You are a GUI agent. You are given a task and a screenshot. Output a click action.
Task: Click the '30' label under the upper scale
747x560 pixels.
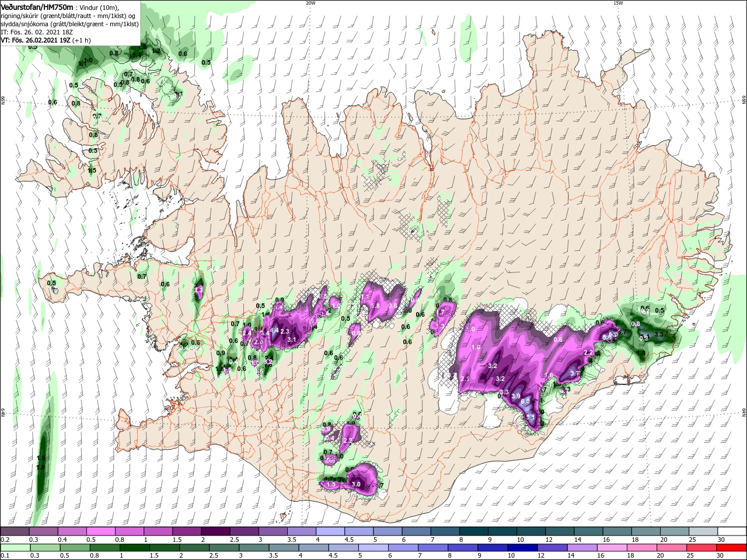pos(721,540)
